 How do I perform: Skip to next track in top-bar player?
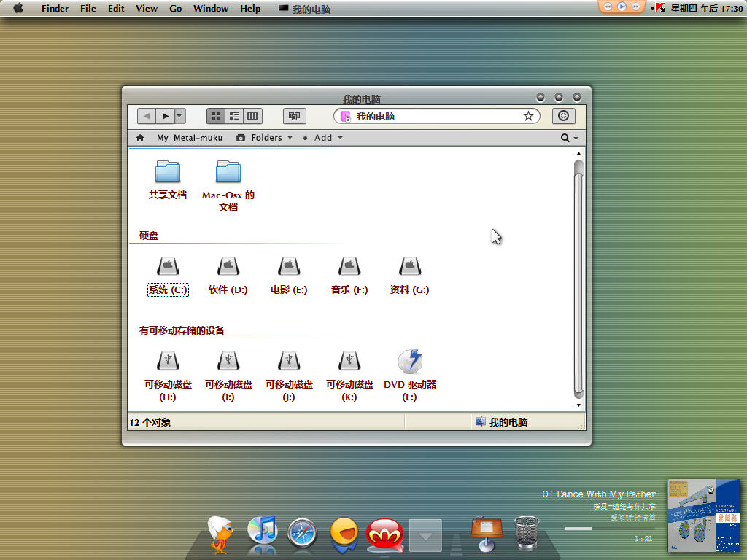635,6
